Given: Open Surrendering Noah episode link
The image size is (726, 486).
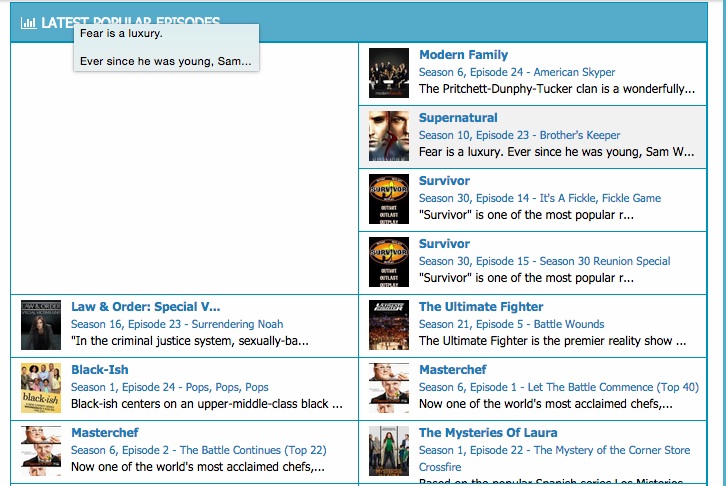Looking at the screenshot, I should click(x=177, y=324).
